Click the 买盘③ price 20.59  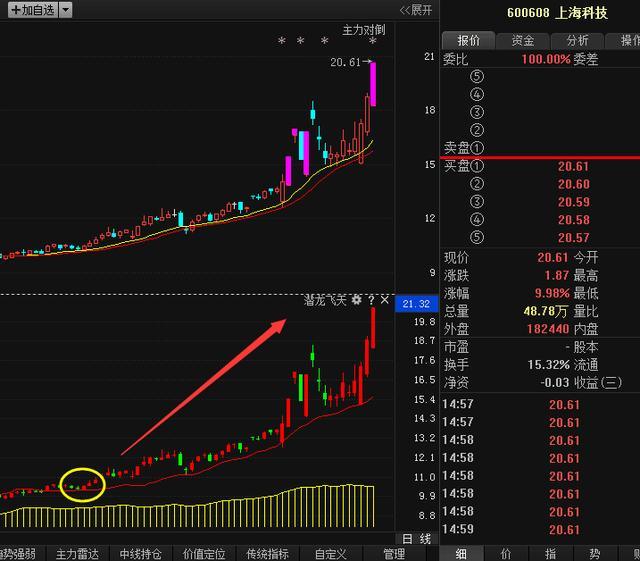[573, 202]
